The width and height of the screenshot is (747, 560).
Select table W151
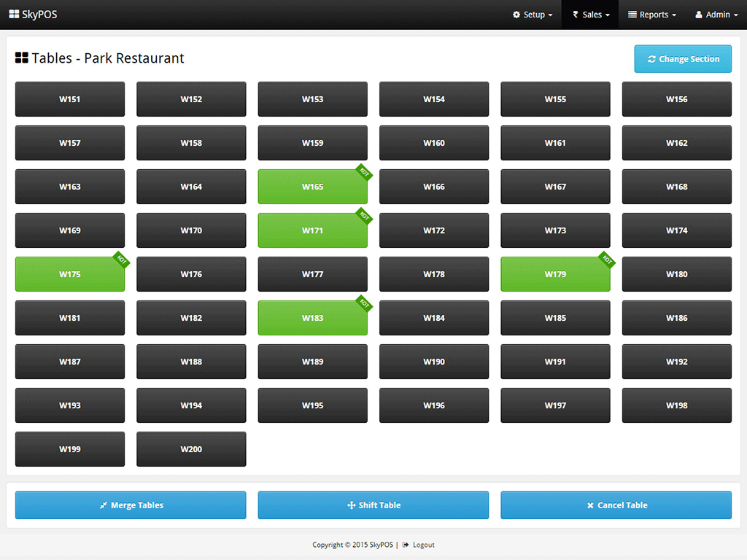[70, 99]
